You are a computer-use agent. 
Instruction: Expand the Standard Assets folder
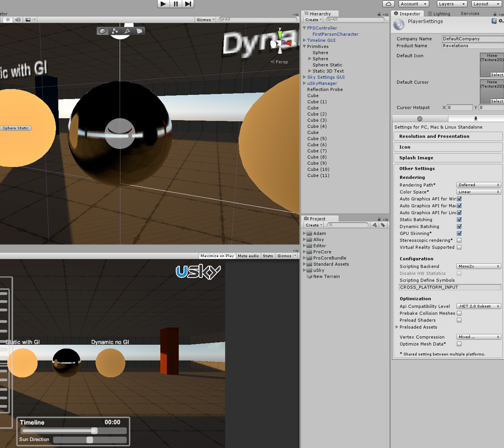tap(304, 264)
